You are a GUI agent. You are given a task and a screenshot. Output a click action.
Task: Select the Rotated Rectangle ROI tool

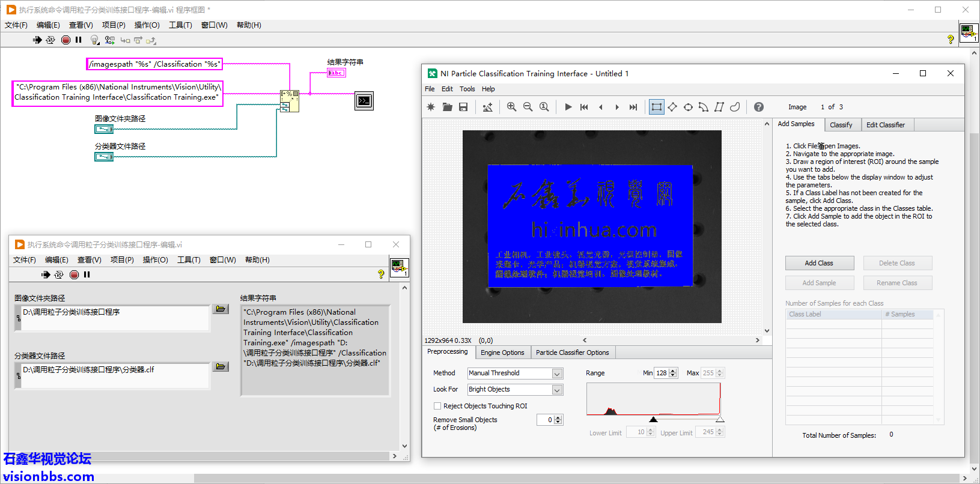pyautogui.click(x=672, y=107)
